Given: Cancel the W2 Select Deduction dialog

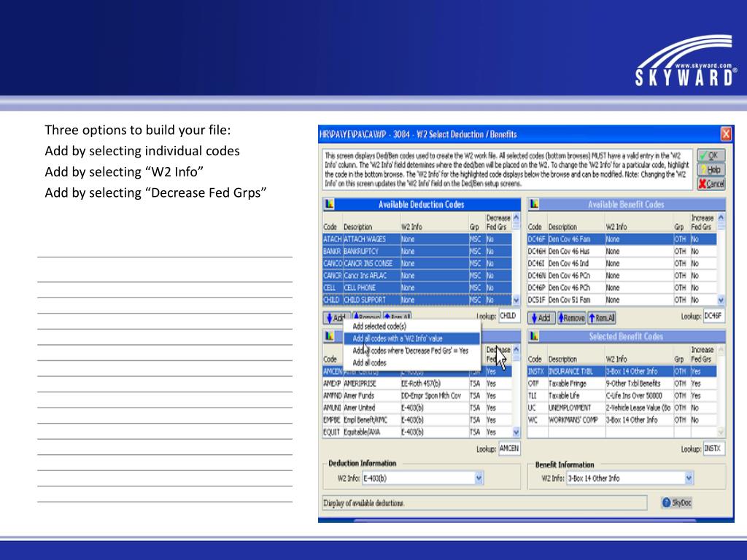Looking at the screenshot, I should 711,184.
